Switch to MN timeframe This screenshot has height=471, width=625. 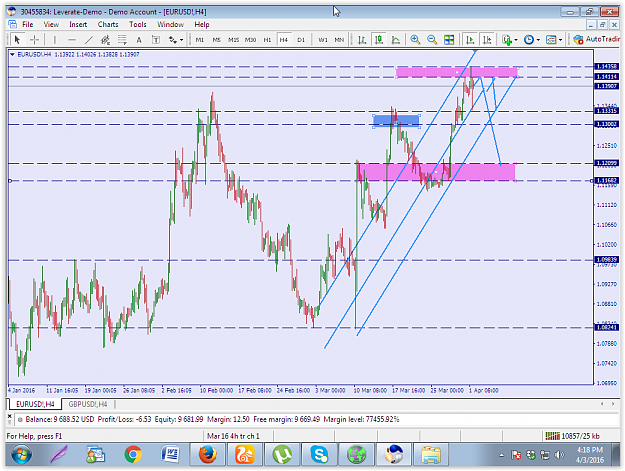(339, 40)
